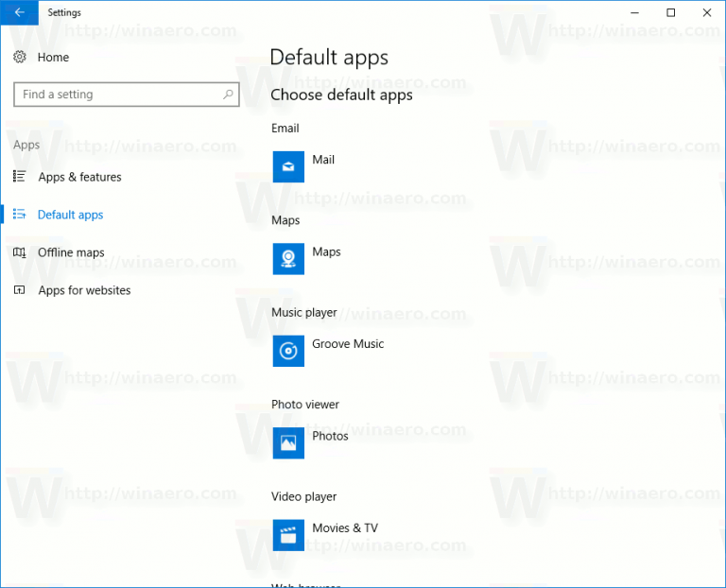Click the Apps for websites icon
726x588 pixels.
pos(19,290)
